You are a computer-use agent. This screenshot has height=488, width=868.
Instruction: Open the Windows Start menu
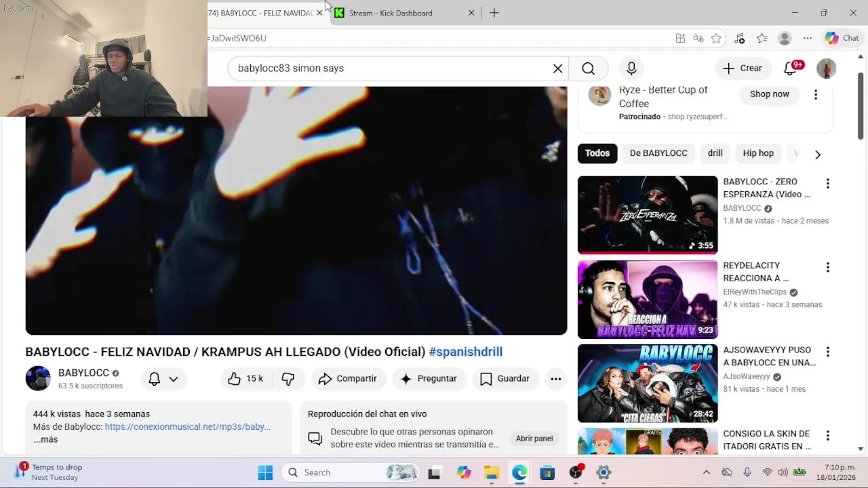[265, 472]
